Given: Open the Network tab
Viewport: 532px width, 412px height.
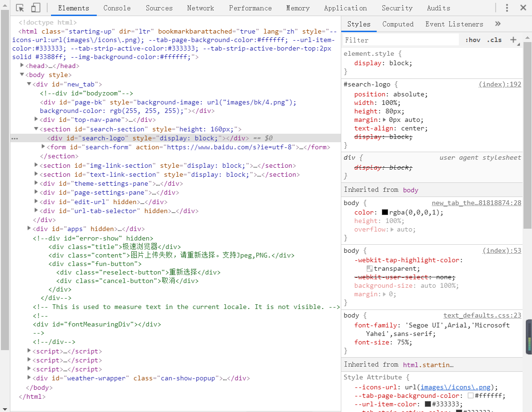Looking at the screenshot, I should 201,8.
